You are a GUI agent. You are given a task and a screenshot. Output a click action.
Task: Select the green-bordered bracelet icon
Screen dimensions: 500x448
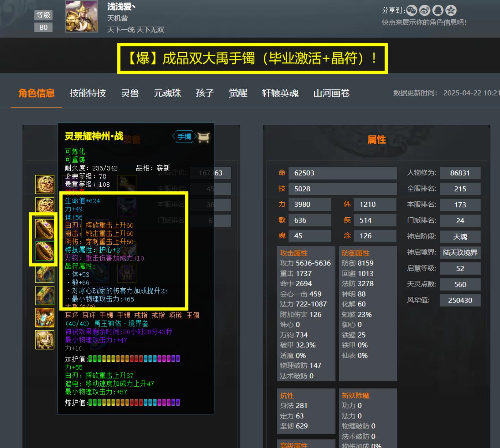45,251
